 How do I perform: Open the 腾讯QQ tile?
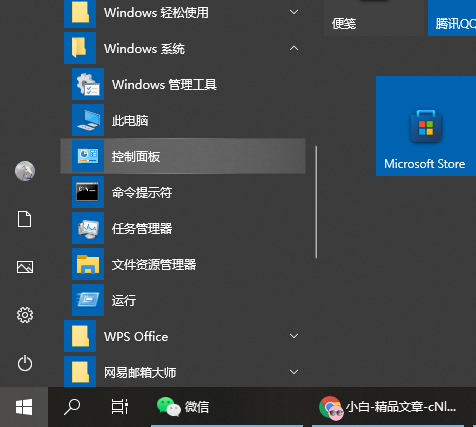point(452,18)
